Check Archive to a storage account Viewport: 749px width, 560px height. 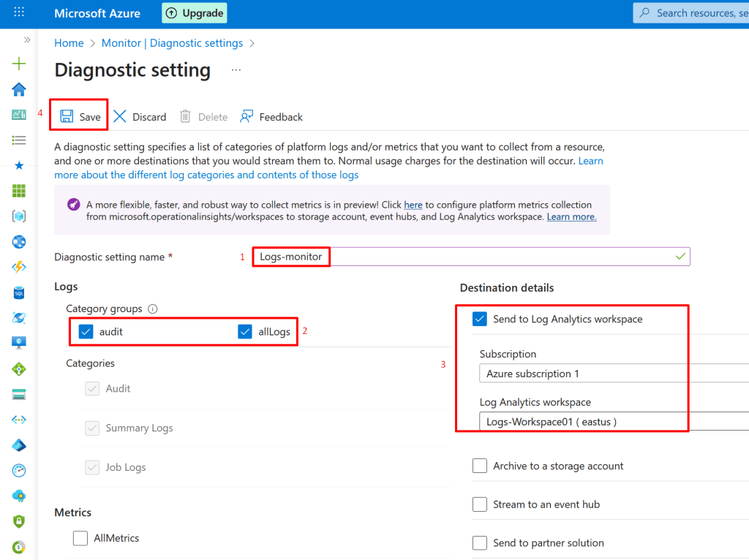(480, 466)
